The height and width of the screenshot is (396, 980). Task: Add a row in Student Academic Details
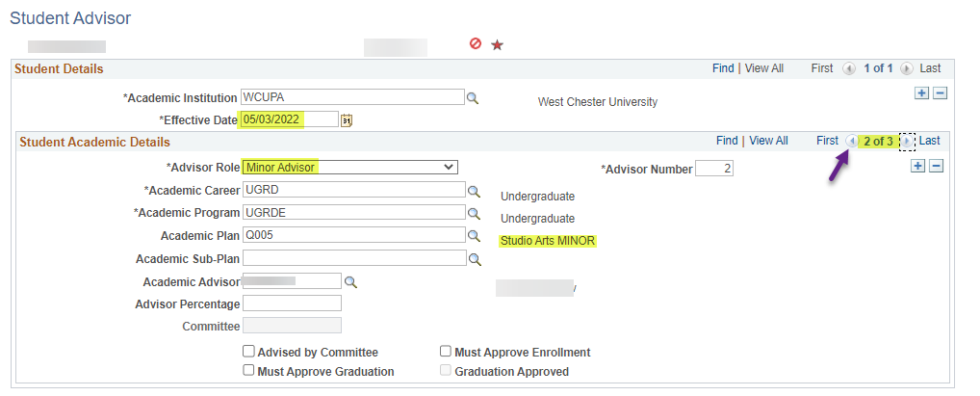(x=917, y=166)
